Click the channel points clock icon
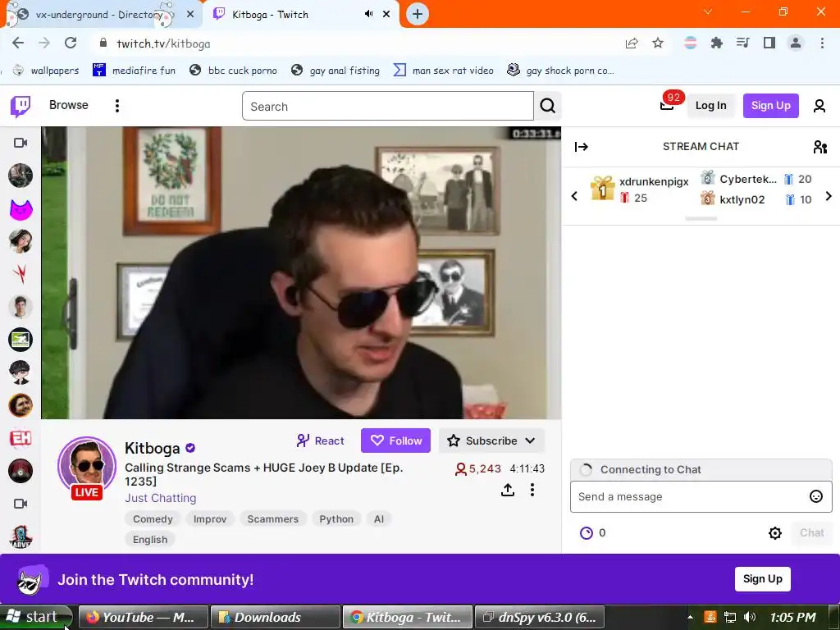Screen dimensions: 840x630 (x=587, y=533)
